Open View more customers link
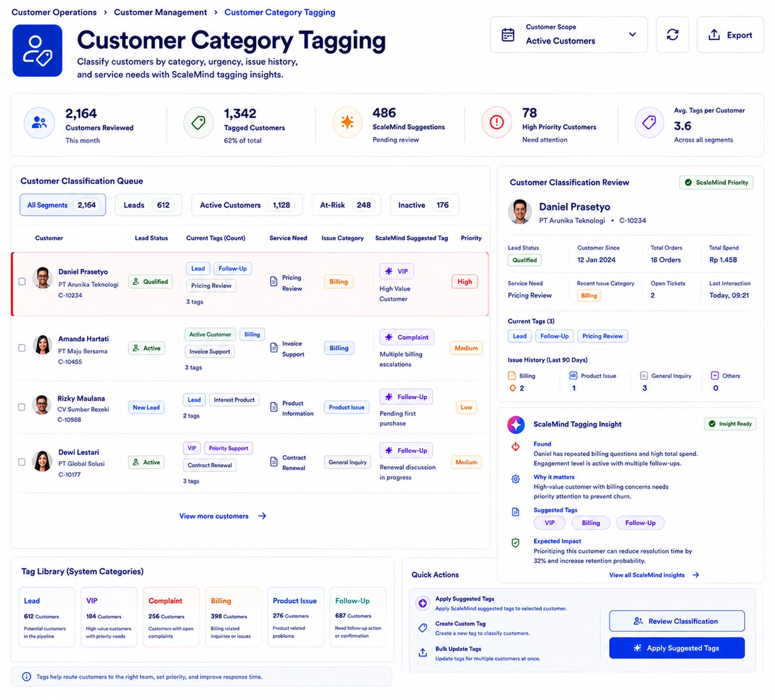Viewport: 775px width, 700px height. 223,516
